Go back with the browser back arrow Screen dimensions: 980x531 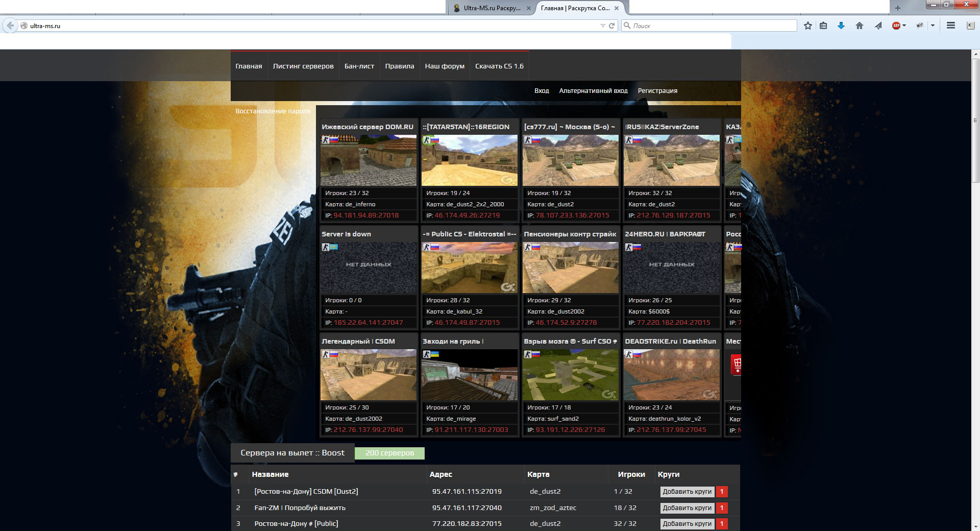pos(10,26)
